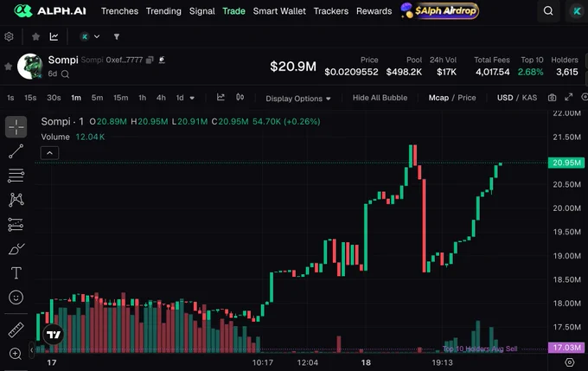Open the Smart Wallet tab
The image size is (588, 371).
point(279,11)
